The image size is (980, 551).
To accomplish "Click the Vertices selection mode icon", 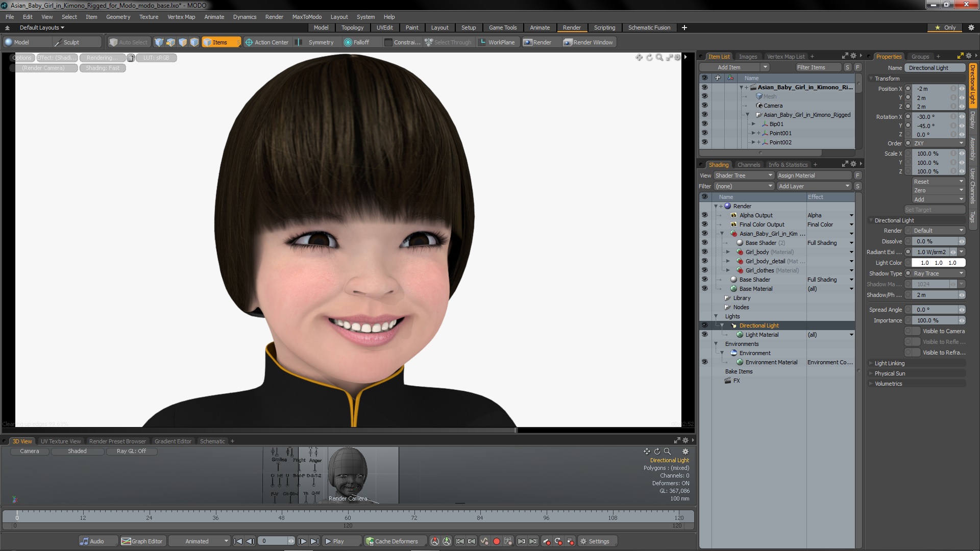I will 159,42.
